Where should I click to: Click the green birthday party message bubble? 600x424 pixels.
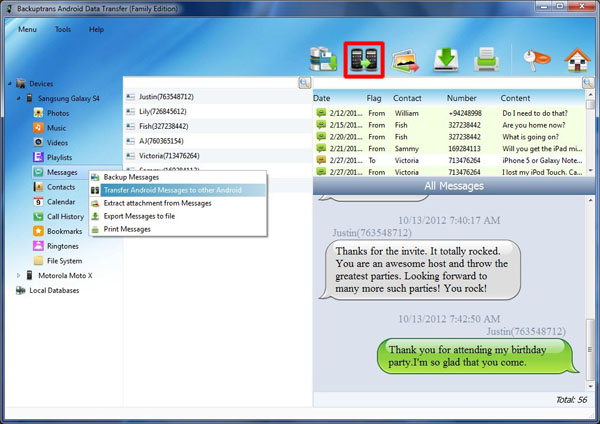pyautogui.click(x=478, y=356)
